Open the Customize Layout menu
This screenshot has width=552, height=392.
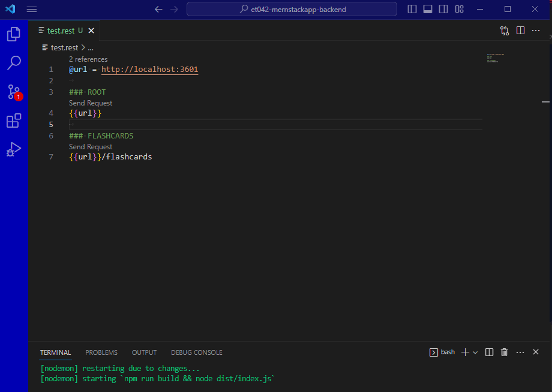point(460,9)
